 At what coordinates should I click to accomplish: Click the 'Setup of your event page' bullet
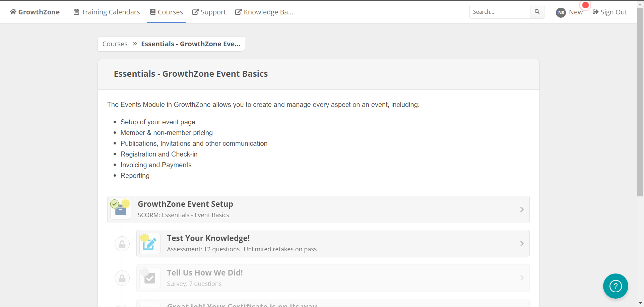coord(158,122)
